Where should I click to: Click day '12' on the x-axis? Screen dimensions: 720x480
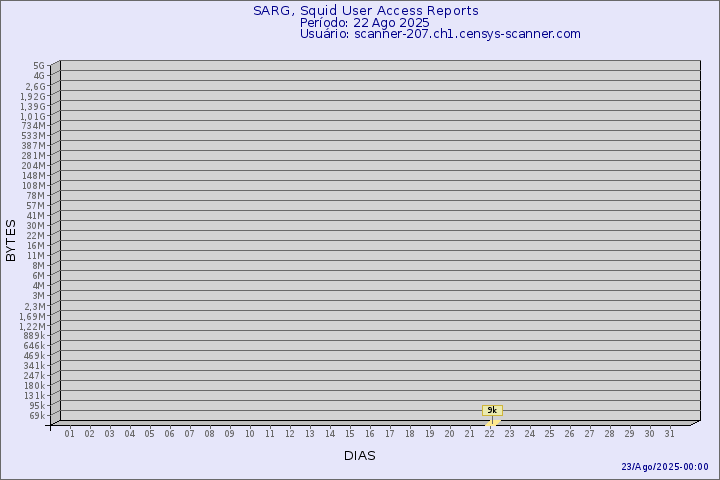[290, 434]
